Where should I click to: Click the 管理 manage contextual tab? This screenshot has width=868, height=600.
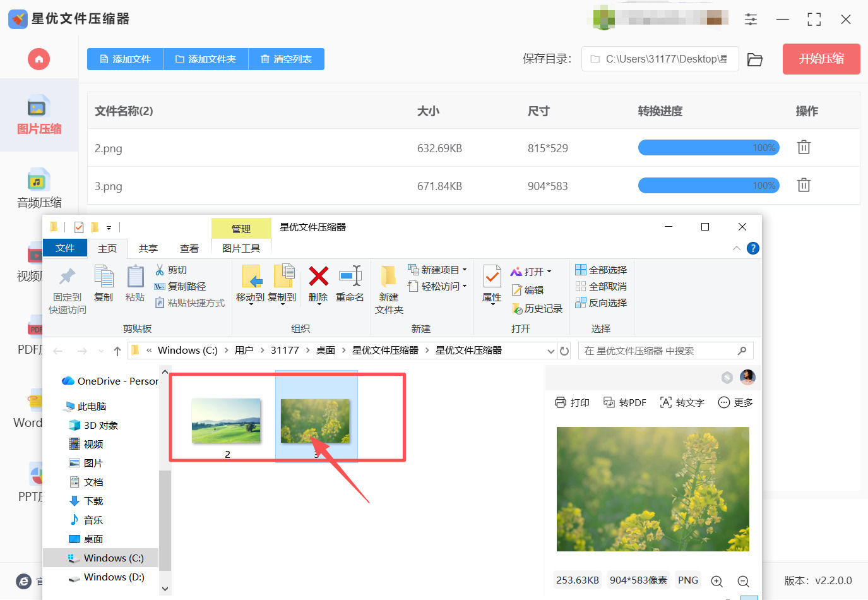click(x=241, y=229)
